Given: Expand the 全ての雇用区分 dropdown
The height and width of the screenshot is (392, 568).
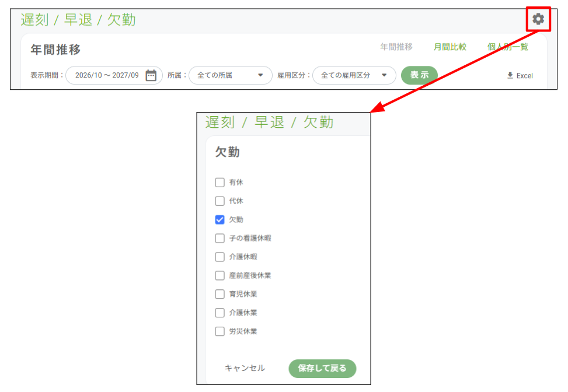Looking at the screenshot, I should (x=354, y=75).
